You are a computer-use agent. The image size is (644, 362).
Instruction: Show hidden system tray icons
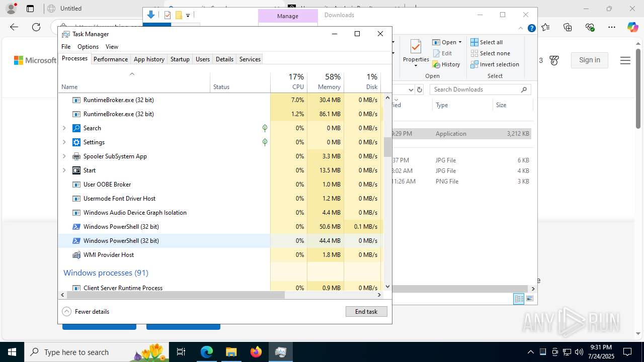[x=531, y=352]
